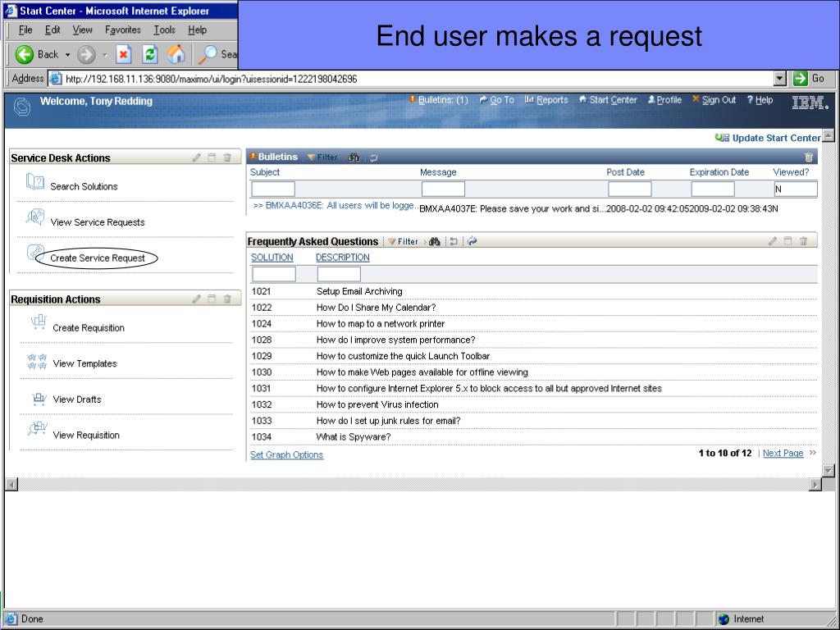The width and height of the screenshot is (840, 630).
Task: Delete Service Desk Actions portlet trash icon
Action: point(227,157)
